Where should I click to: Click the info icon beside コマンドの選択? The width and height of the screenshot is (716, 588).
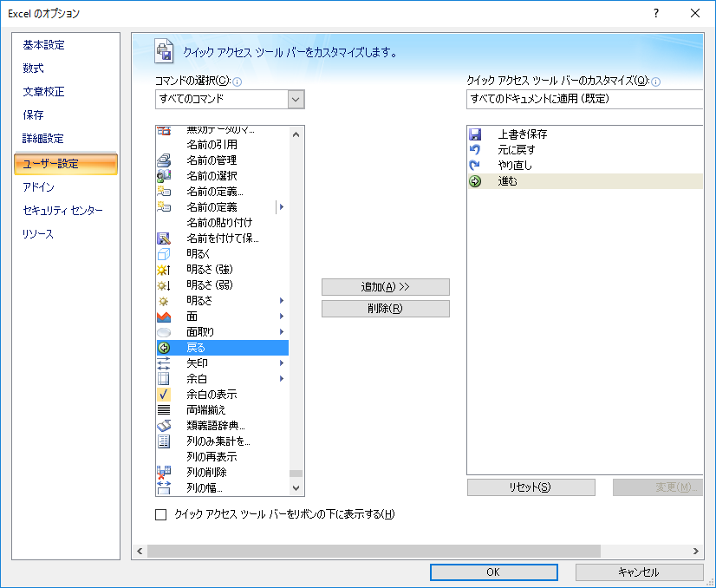click(237, 82)
